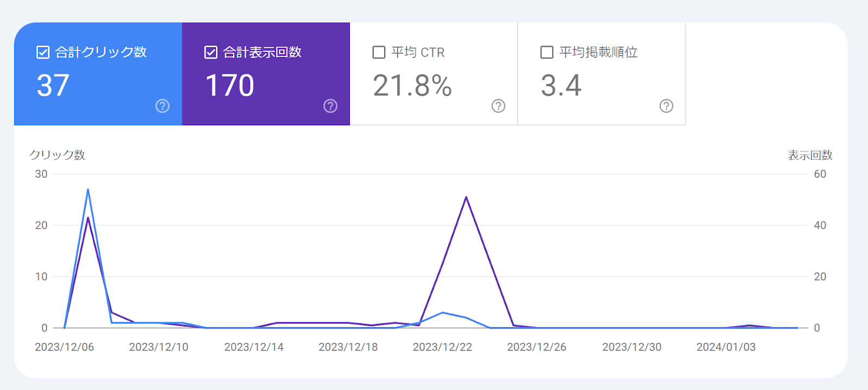The width and height of the screenshot is (868, 390).
Task: Click the average position value 3.4
Action: pos(561,86)
